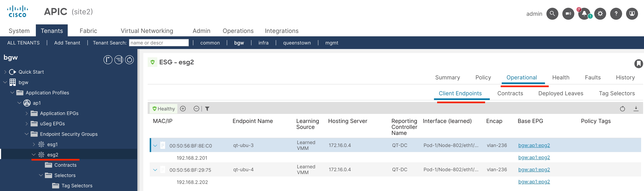Image resolution: width=644 pixels, height=191 pixels.
Task: Open the settings gear icon
Action: (600, 14)
